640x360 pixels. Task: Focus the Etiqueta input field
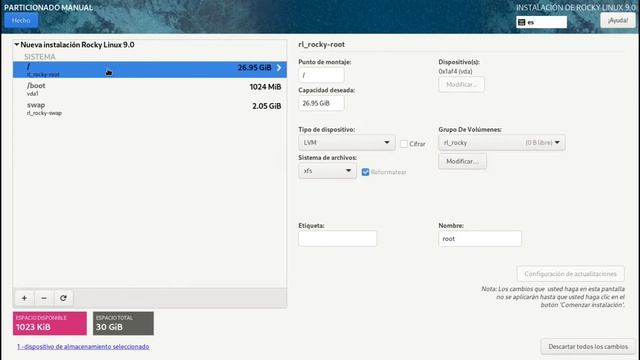pyautogui.click(x=338, y=239)
